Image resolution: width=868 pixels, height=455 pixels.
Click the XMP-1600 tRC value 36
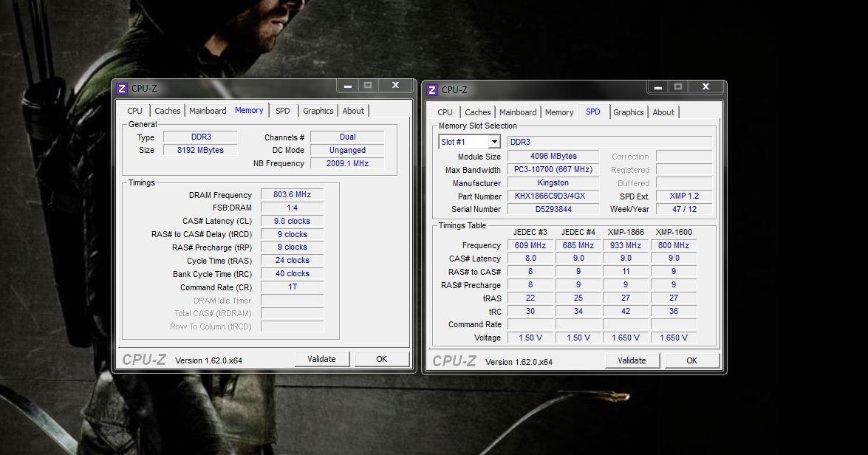pyautogui.click(x=674, y=311)
